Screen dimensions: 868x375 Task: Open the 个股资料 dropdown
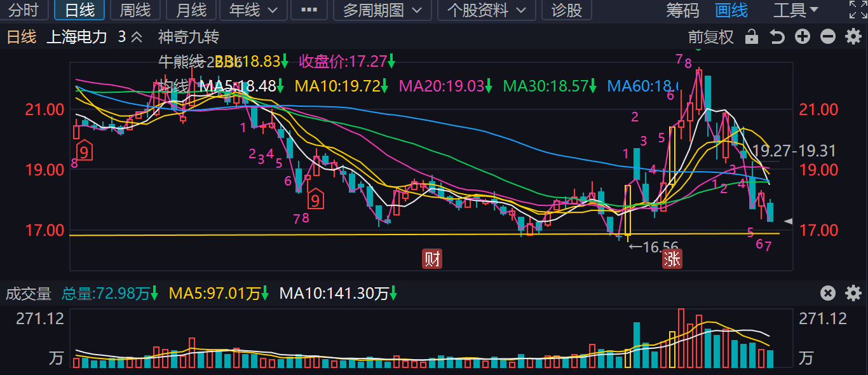487,10
